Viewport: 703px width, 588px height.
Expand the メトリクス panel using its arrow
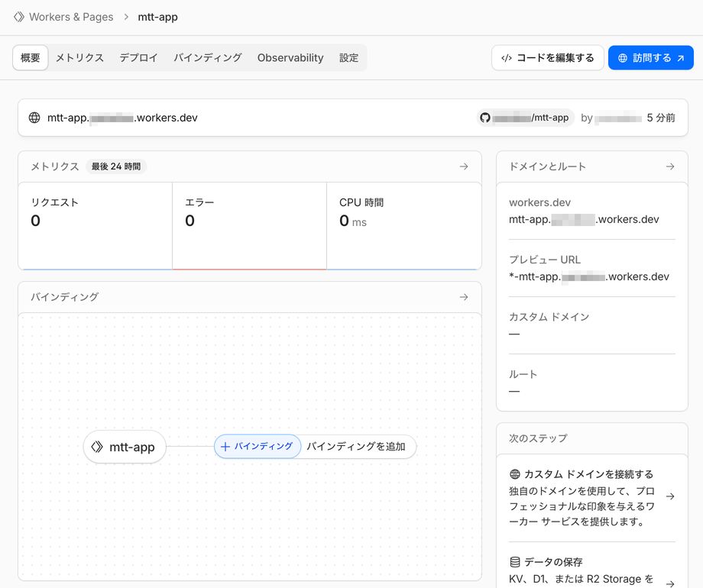(x=464, y=166)
